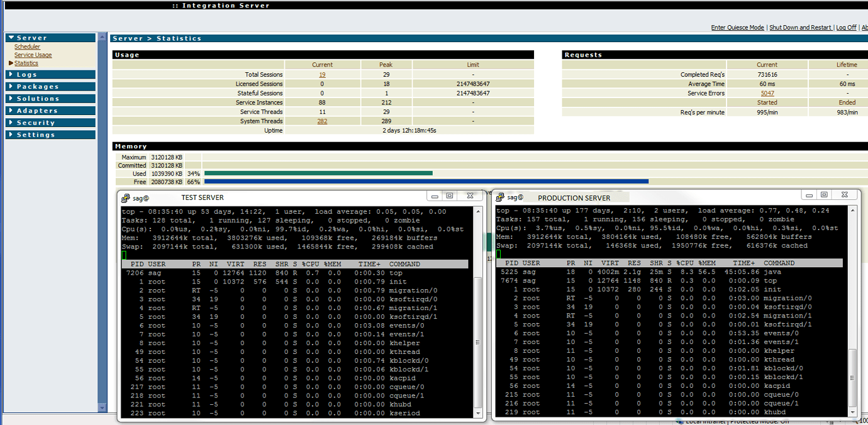The width and height of the screenshot is (868, 425).
Task: Open the System Threads current value 282
Action: click(x=322, y=121)
